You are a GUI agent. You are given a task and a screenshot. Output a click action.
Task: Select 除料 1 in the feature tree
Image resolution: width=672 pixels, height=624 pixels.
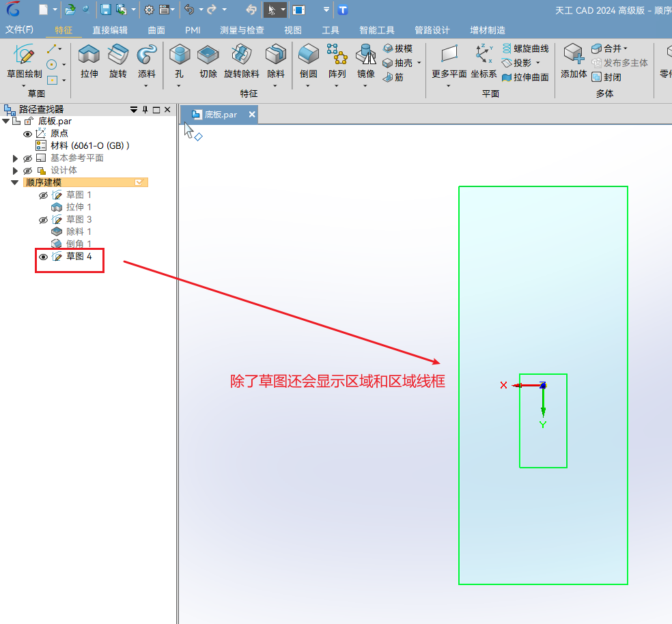coord(71,232)
